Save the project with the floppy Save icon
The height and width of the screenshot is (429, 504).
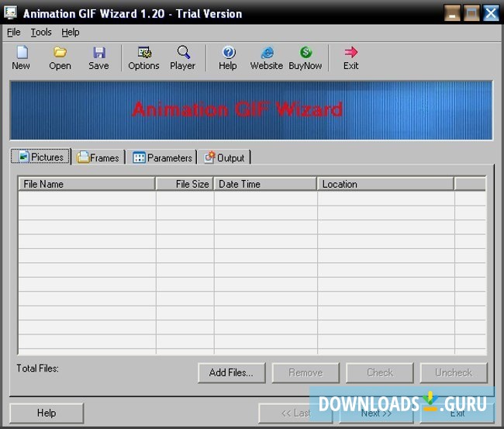coord(98,58)
